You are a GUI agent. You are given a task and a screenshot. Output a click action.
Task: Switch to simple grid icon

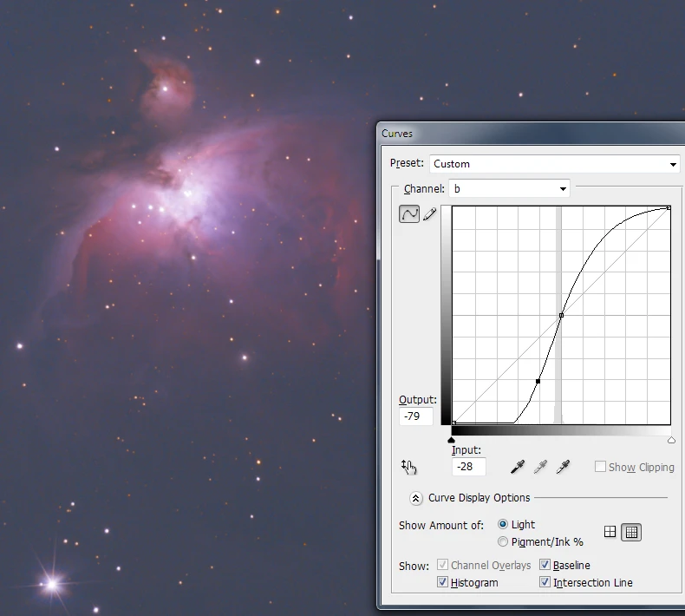pyautogui.click(x=610, y=532)
